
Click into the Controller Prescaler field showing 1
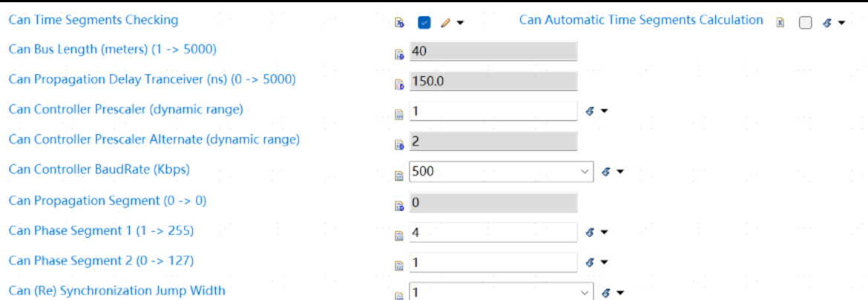pyautogui.click(x=493, y=112)
